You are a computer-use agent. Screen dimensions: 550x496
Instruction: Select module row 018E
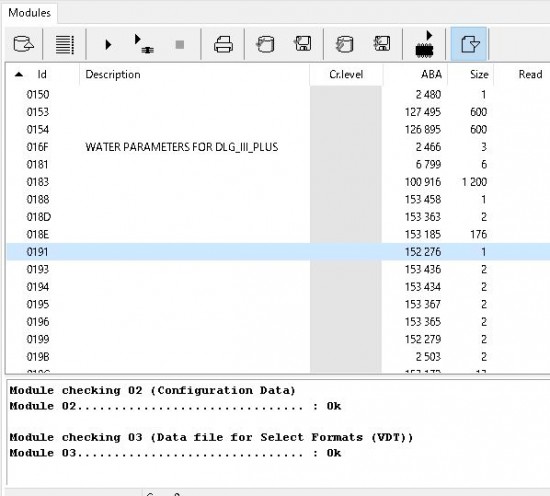coord(278,234)
